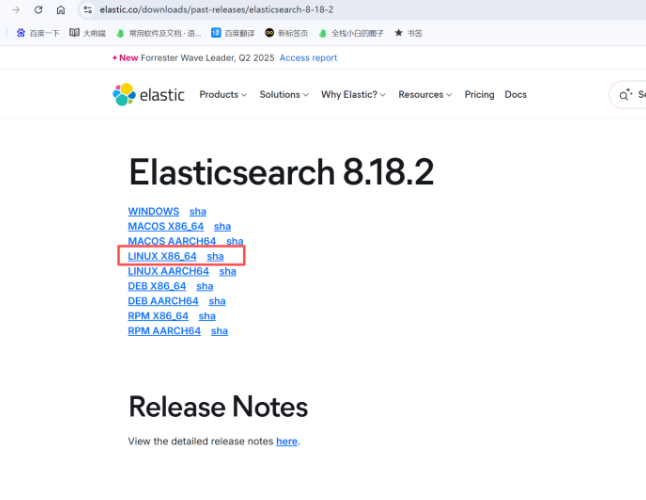This screenshot has width=646, height=500.
Task: Click the Elastic logo
Action: (148, 94)
